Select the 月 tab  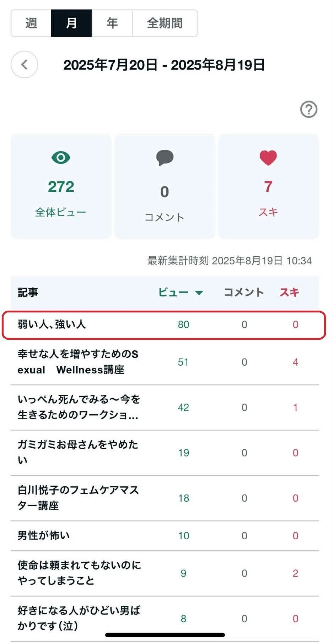coord(71,23)
